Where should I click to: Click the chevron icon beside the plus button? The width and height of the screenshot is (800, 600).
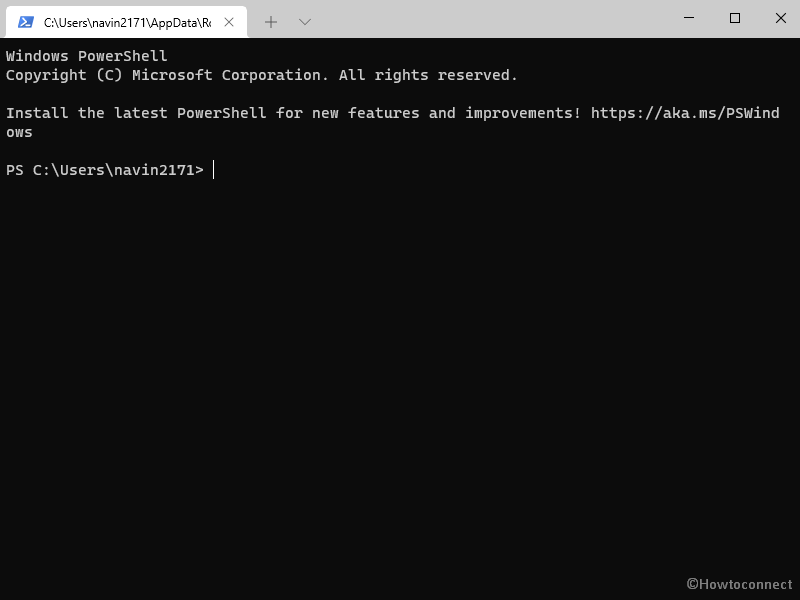303,20
